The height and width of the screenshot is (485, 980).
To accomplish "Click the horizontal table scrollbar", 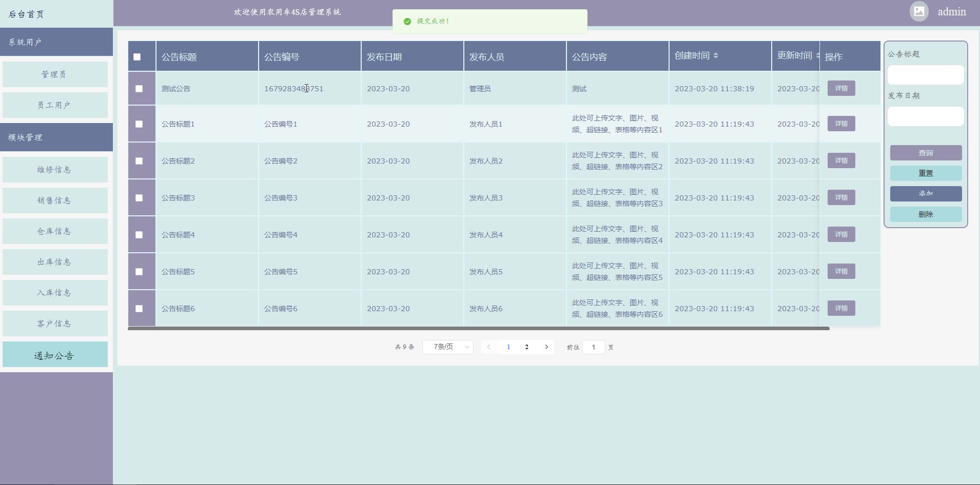I will click(x=479, y=328).
